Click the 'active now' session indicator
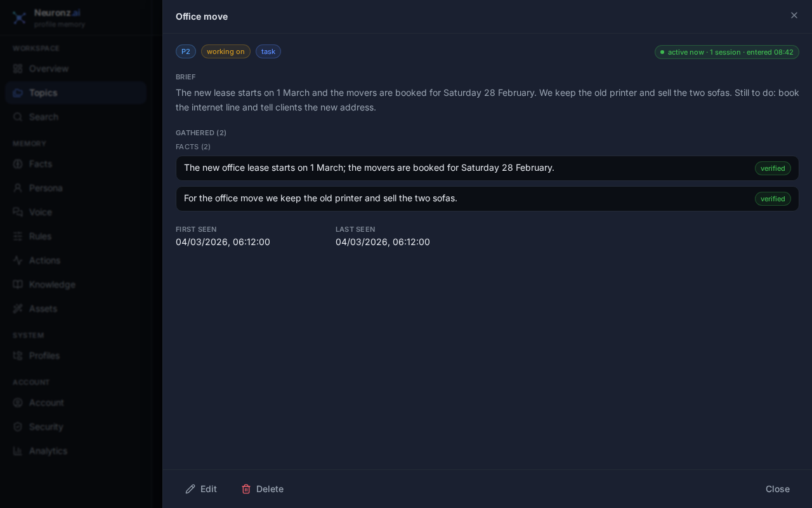Image resolution: width=812 pixels, height=508 pixels. 727,52
